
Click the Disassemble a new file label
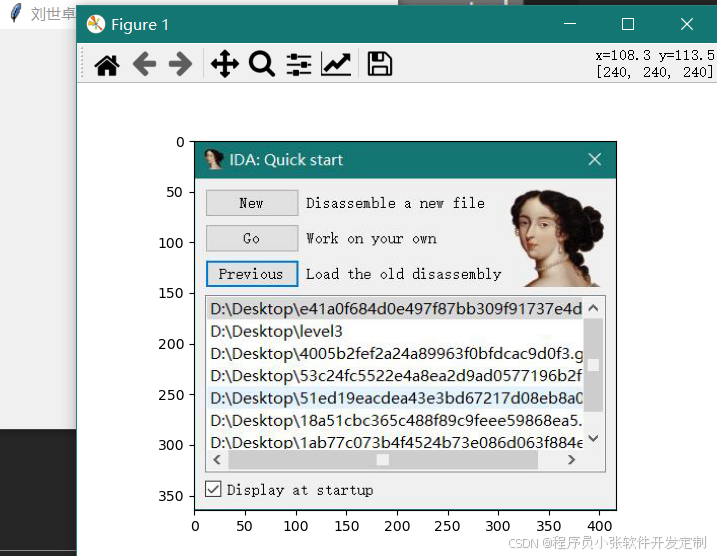395,203
